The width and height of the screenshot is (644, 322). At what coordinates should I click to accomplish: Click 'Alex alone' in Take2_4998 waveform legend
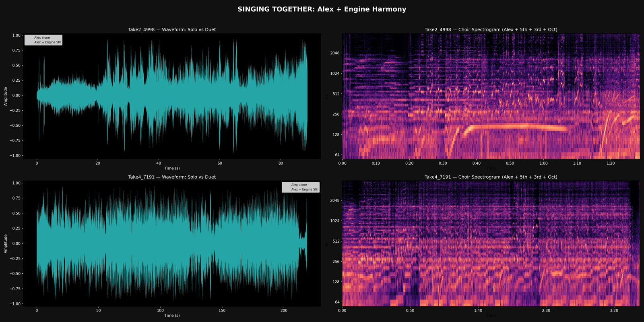coord(42,37)
